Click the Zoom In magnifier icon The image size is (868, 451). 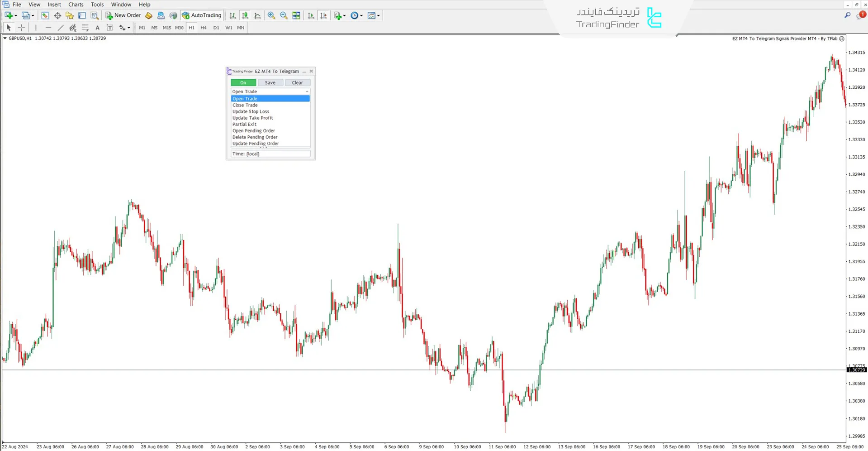coord(271,15)
